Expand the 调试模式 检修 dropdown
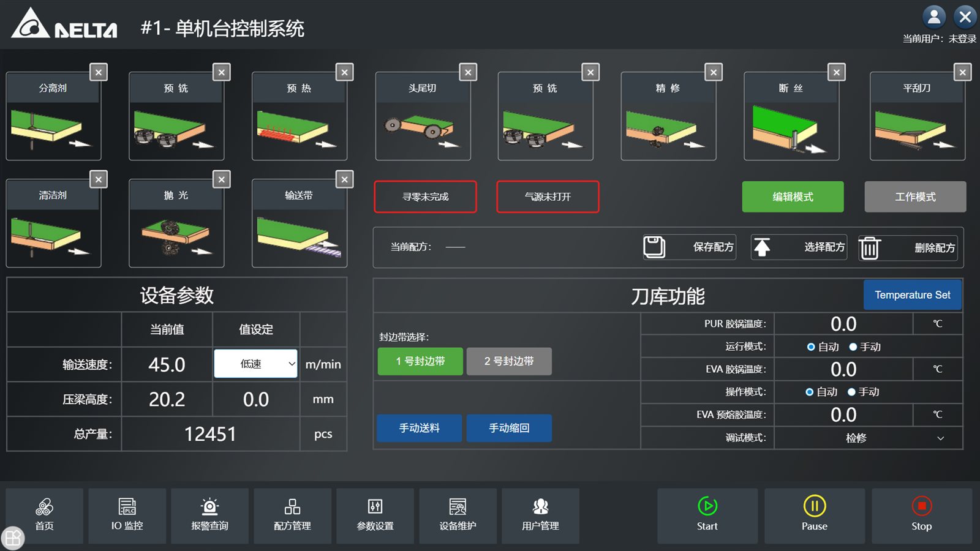This screenshot has height=551, width=980. tap(868, 438)
